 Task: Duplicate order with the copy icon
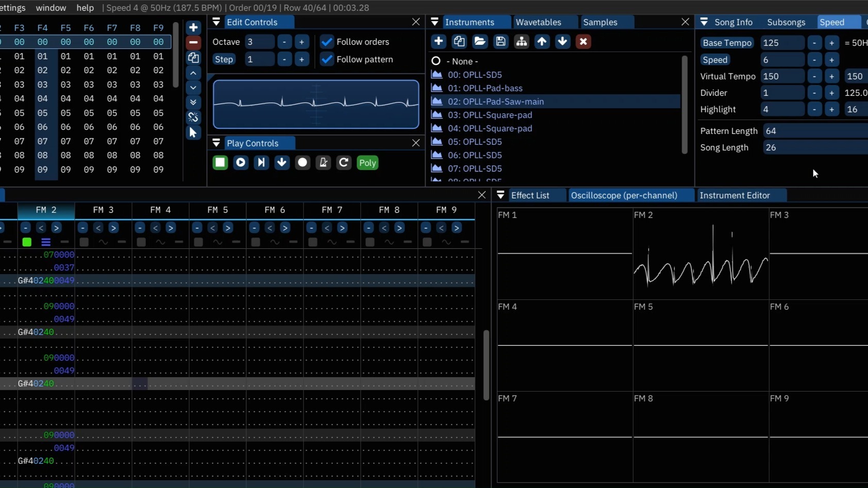pos(193,58)
